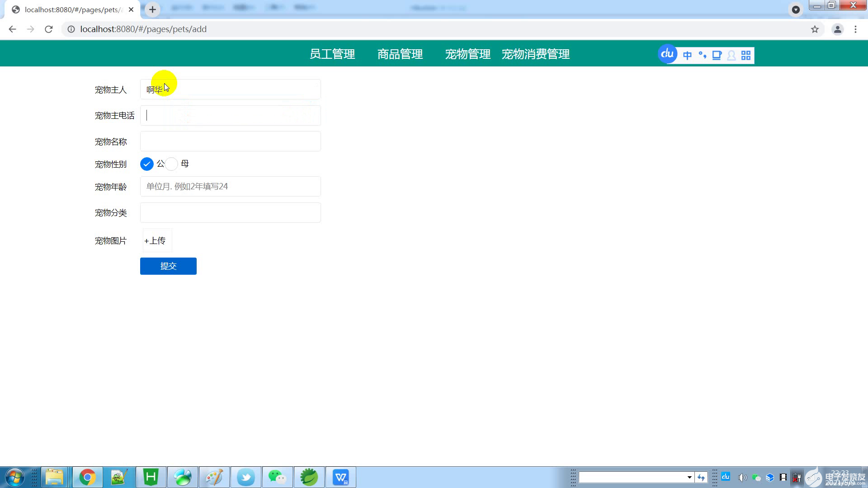The image size is (868, 488).
Task: Open the 宠物消费管理 navigation item
Action: click(535, 54)
